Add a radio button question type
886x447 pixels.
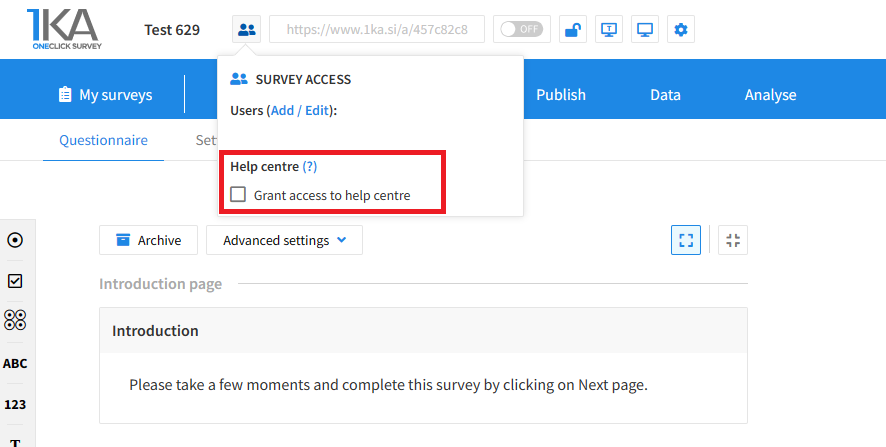point(15,240)
